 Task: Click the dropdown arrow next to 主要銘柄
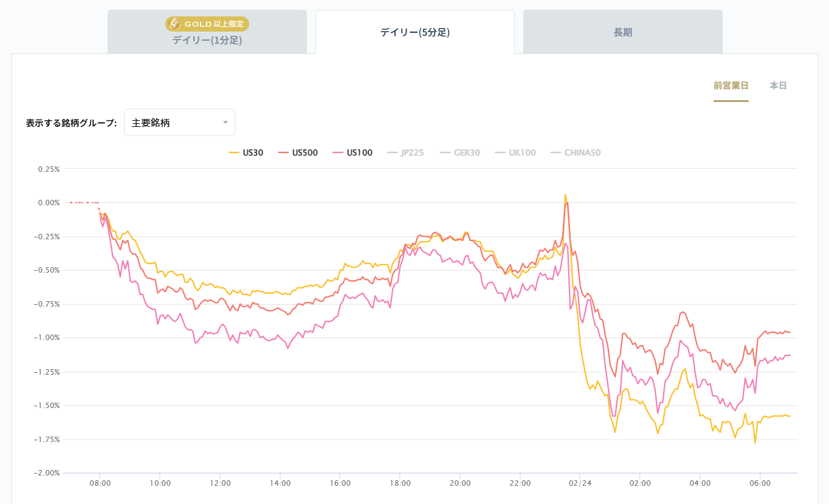click(225, 122)
